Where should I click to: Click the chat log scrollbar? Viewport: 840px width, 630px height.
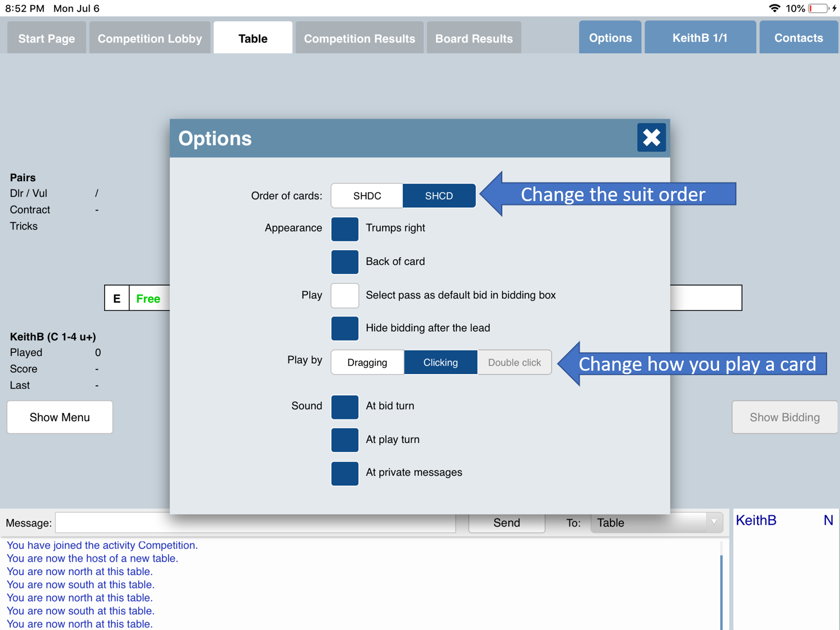pos(721,588)
